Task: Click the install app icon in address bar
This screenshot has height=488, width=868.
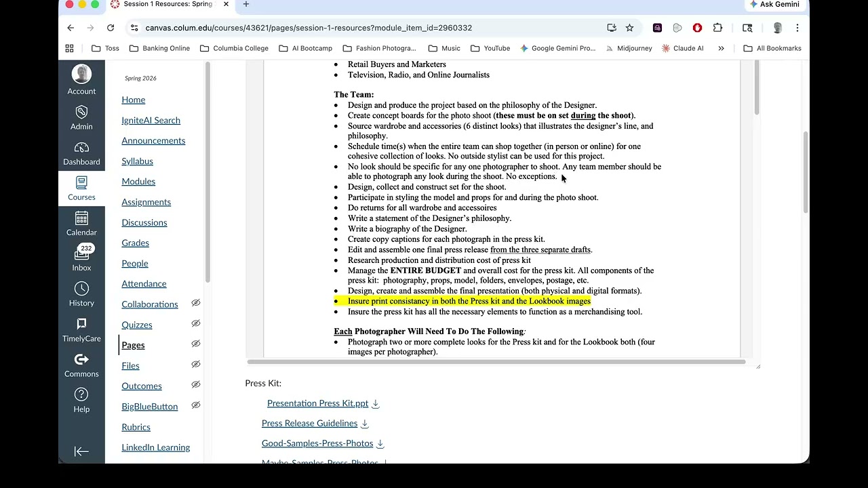Action: tap(612, 28)
